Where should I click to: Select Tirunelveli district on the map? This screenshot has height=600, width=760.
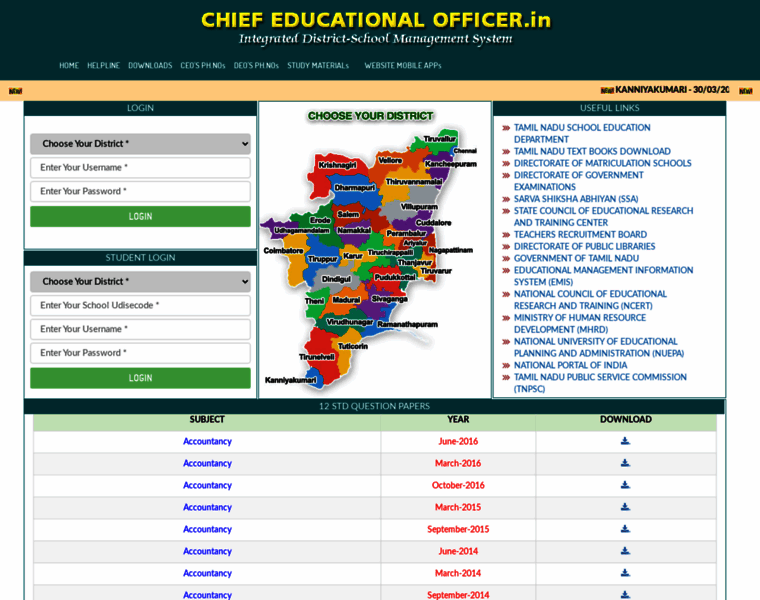point(317,357)
